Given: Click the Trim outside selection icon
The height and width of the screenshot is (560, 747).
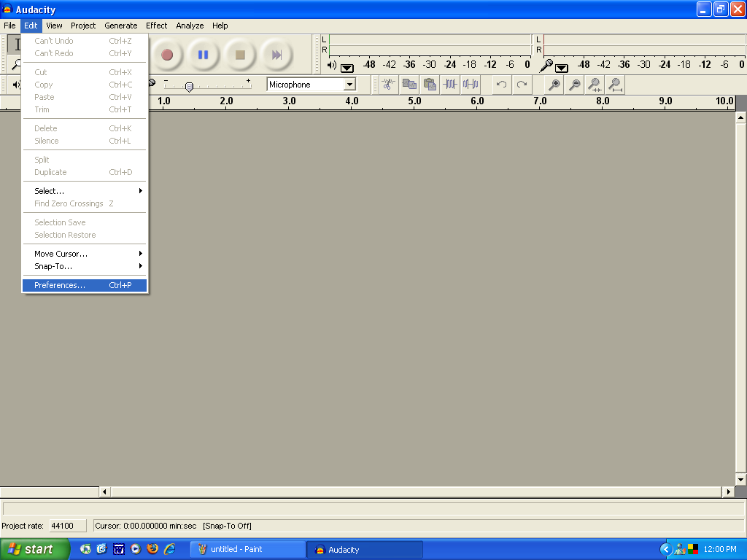Looking at the screenshot, I should [449, 85].
